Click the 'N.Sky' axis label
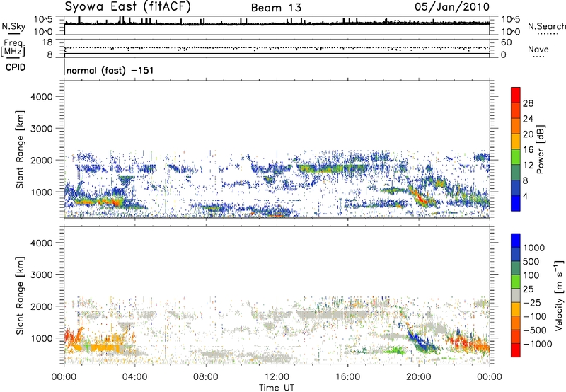Image resolution: width=566 pixels, height=392 pixels. (13, 26)
